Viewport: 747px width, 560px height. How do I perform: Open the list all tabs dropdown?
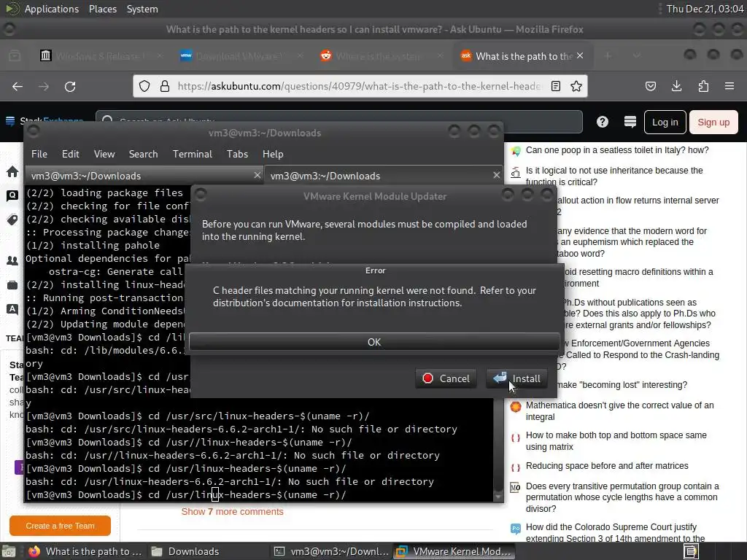pyautogui.click(x=636, y=55)
